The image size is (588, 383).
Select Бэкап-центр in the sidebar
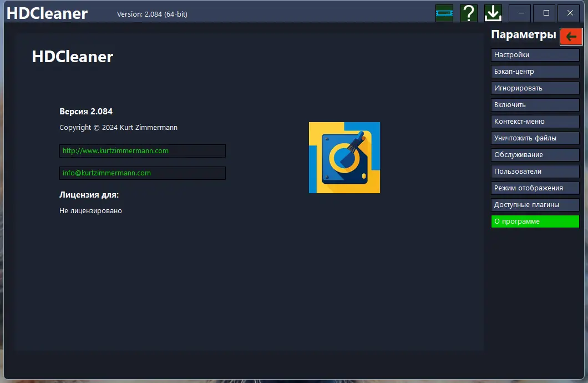[x=535, y=71]
